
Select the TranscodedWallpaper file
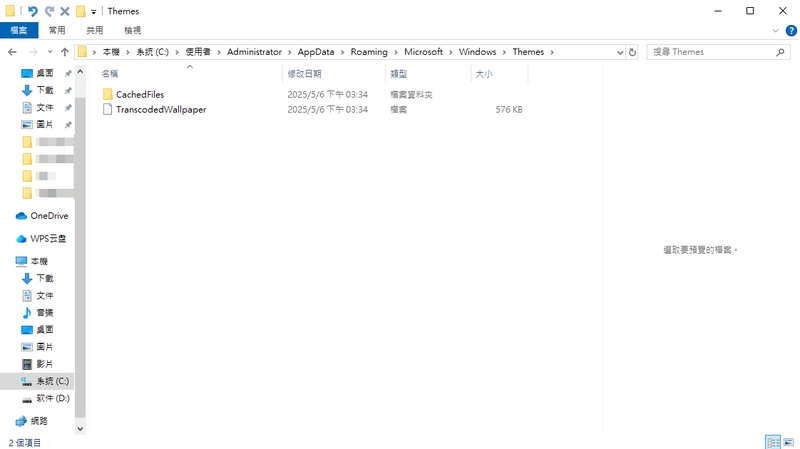pyautogui.click(x=161, y=109)
